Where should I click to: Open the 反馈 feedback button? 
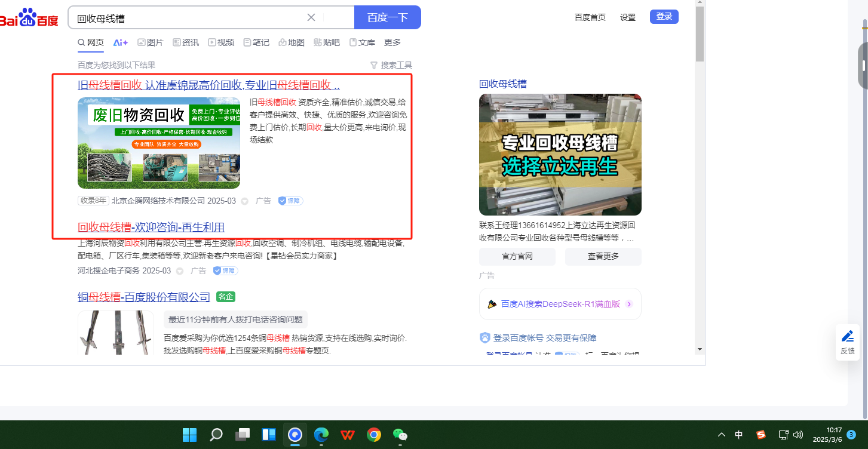(848, 342)
